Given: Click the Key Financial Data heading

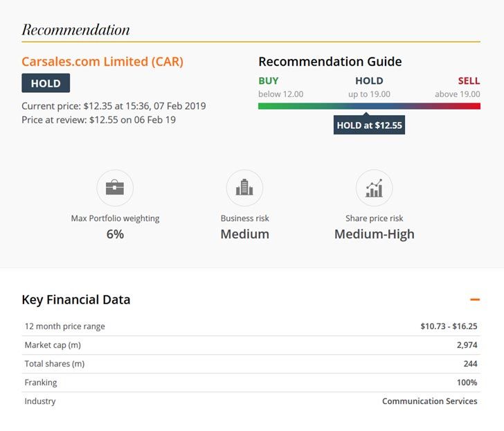Looking at the screenshot, I should [x=76, y=300].
